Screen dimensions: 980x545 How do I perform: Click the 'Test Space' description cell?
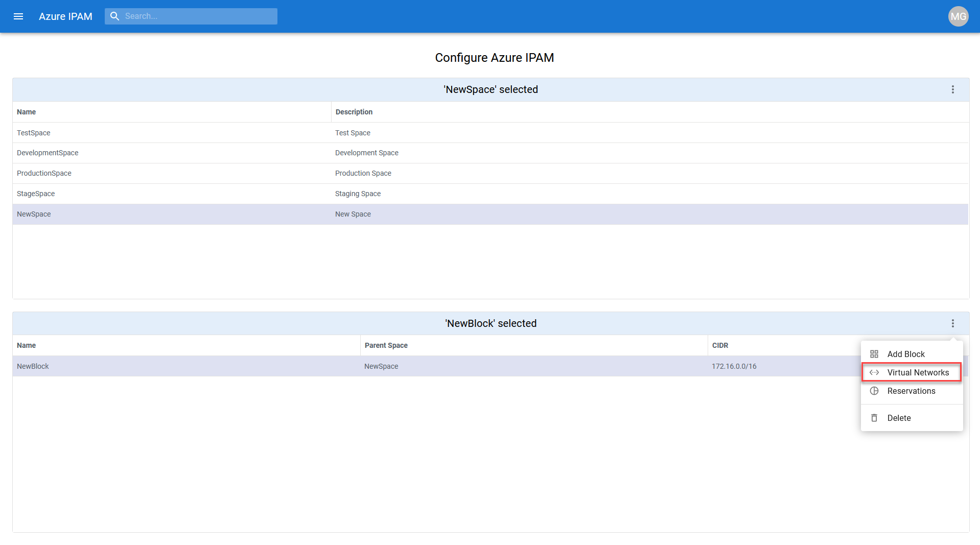649,133
